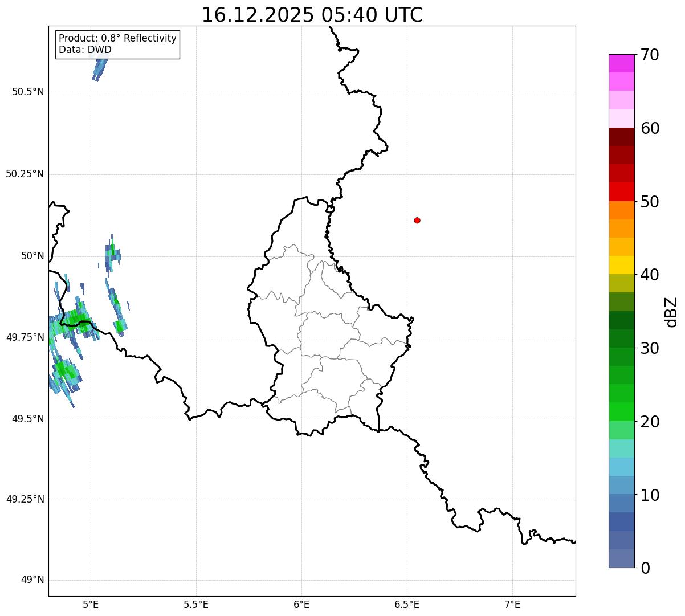Click the latitude label 49°N
Screen dimensions: 685x616
tap(32, 580)
